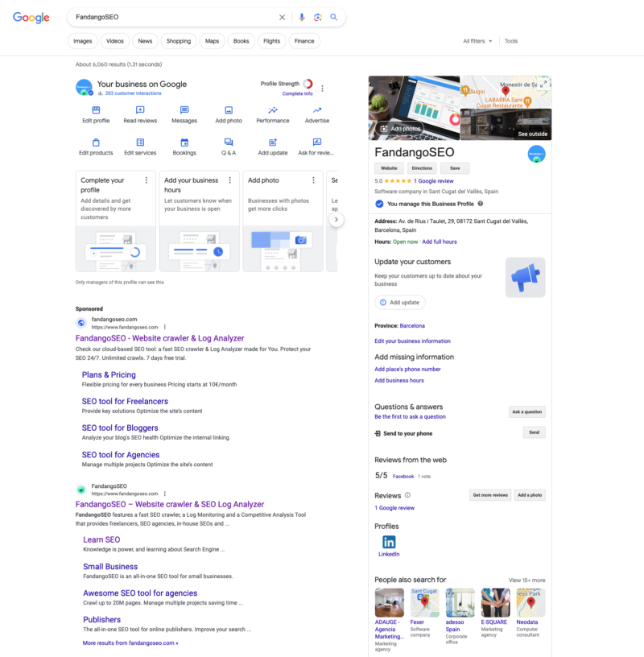This screenshot has width=644, height=657.
Task: Open Add full hours link
Action: tap(440, 242)
